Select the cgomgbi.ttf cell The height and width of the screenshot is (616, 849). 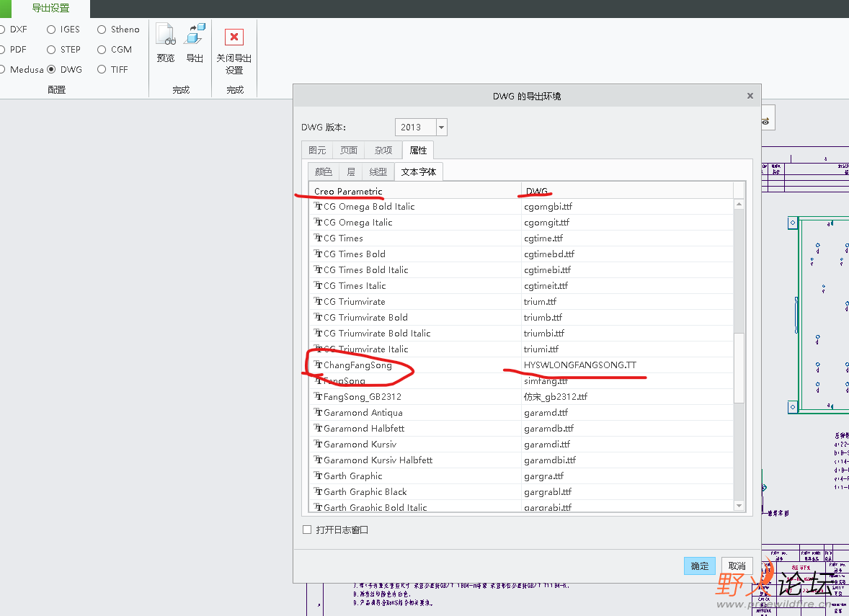coord(627,206)
